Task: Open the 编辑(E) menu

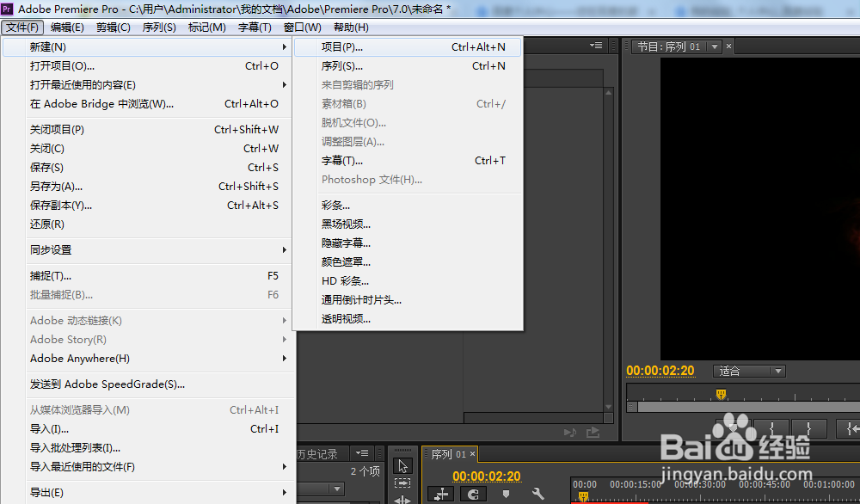Action: pos(67,28)
